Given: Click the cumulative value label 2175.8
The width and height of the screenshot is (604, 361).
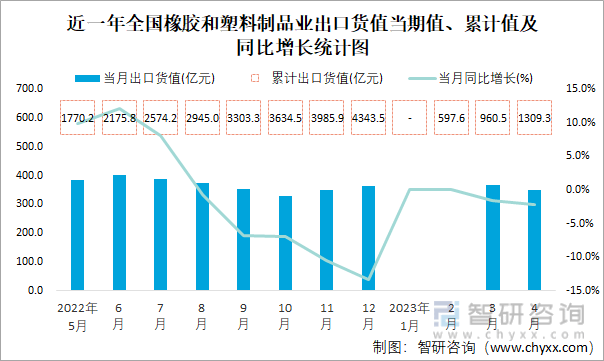Looking at the screenshot, I should pyautogui.click(x=119, y=118).
